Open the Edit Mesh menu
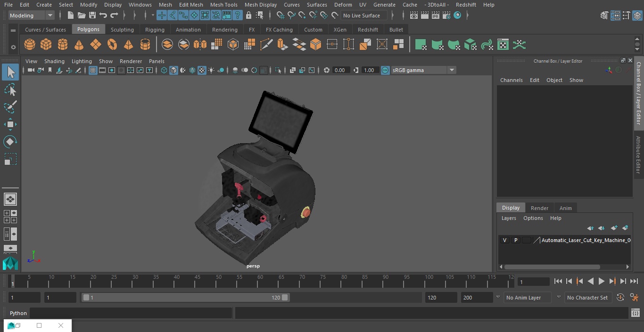 [191, 5]
